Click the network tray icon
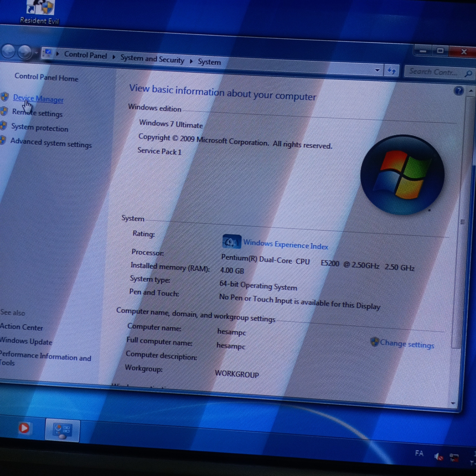 click(454, 458)
